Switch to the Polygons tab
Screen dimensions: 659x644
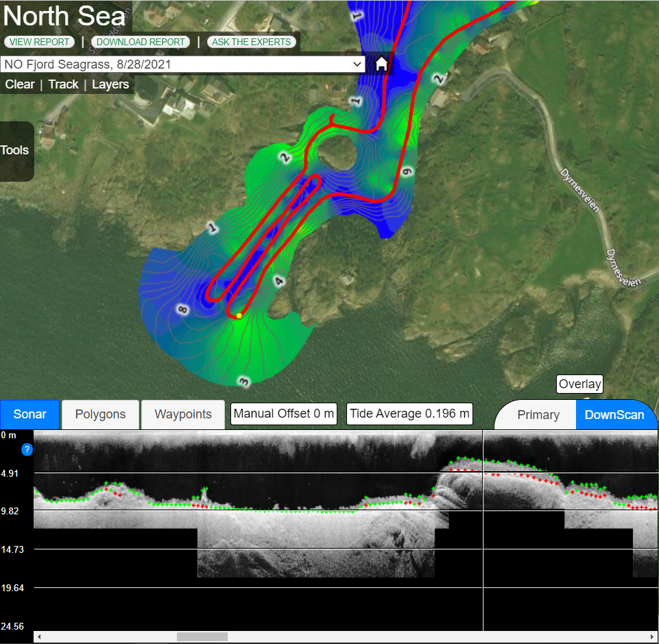click(x=100, y=414)
